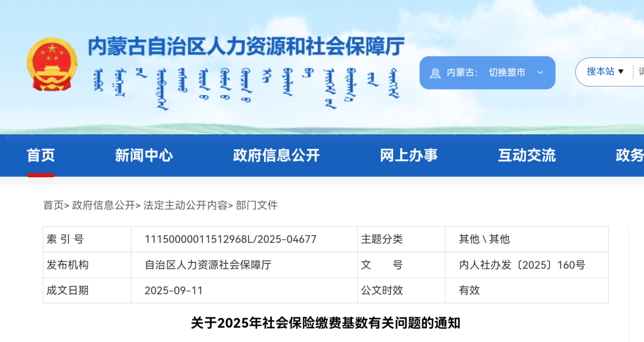The width and height of the screenshot is (644, 342).
Task: Open the 搜本站 search scope dropdown
Action: [605, 72]
